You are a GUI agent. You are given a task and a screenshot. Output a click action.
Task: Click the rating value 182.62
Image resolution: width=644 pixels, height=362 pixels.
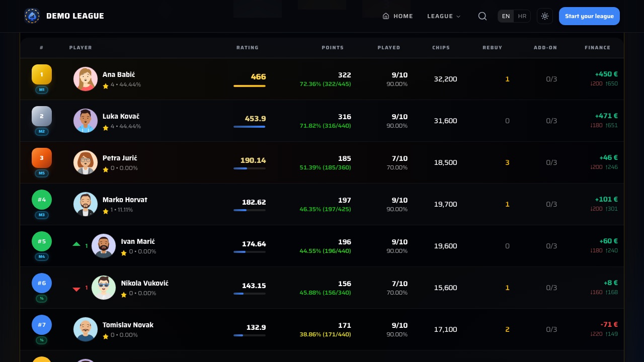[254, 202]
